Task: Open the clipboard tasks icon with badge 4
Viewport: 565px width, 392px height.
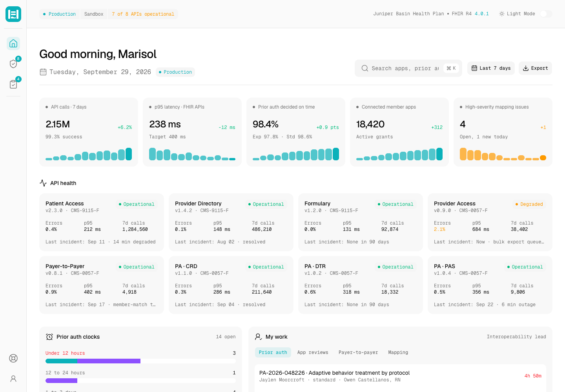Action: (13, 84)
